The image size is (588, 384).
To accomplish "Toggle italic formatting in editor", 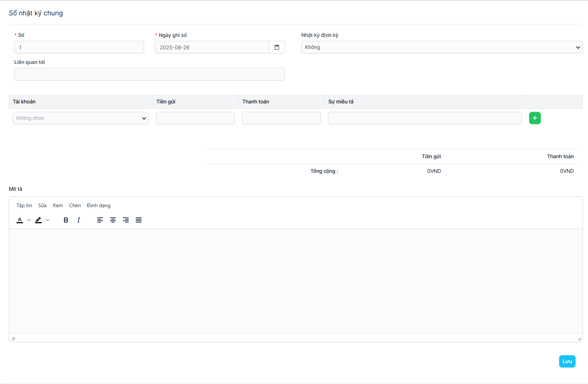I will pyautogui.click(x=79, y=220).
